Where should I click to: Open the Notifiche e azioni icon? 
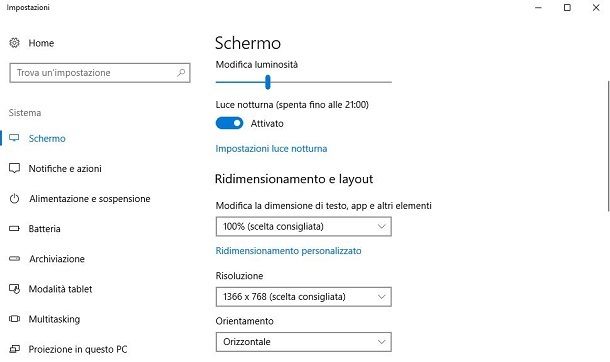click(x=14, y=168)
